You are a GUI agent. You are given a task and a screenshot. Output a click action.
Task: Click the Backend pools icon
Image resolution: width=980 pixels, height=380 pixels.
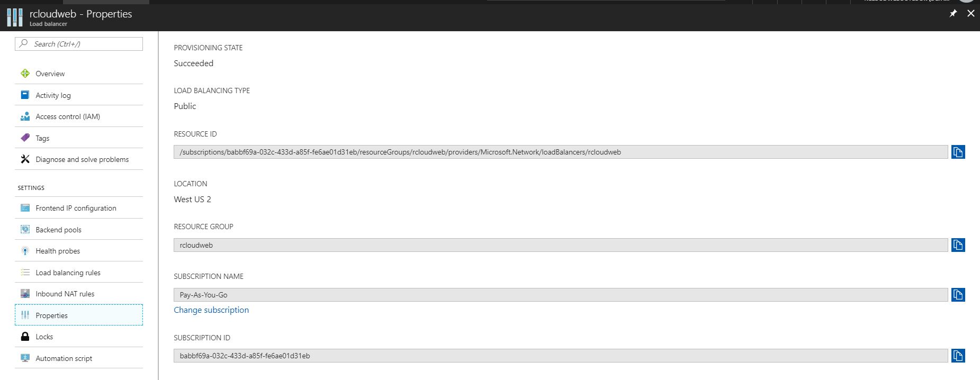[25, 229]
